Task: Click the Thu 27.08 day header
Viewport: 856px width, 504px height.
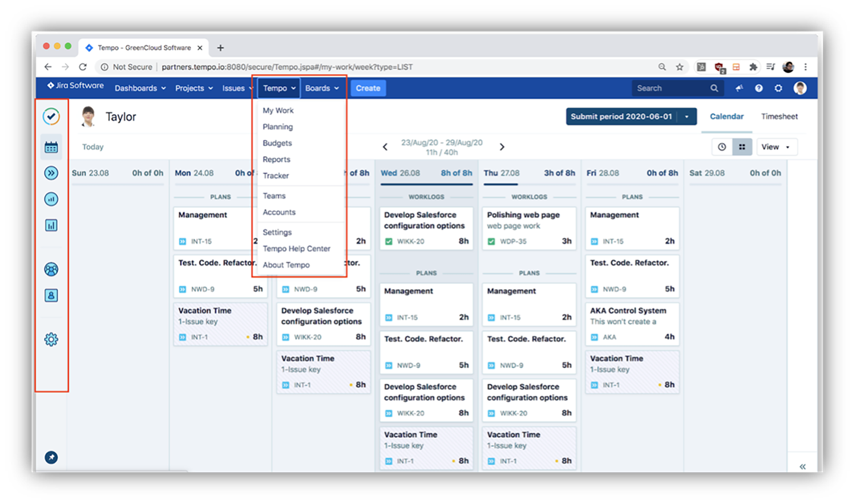Action: coord(529,173)
